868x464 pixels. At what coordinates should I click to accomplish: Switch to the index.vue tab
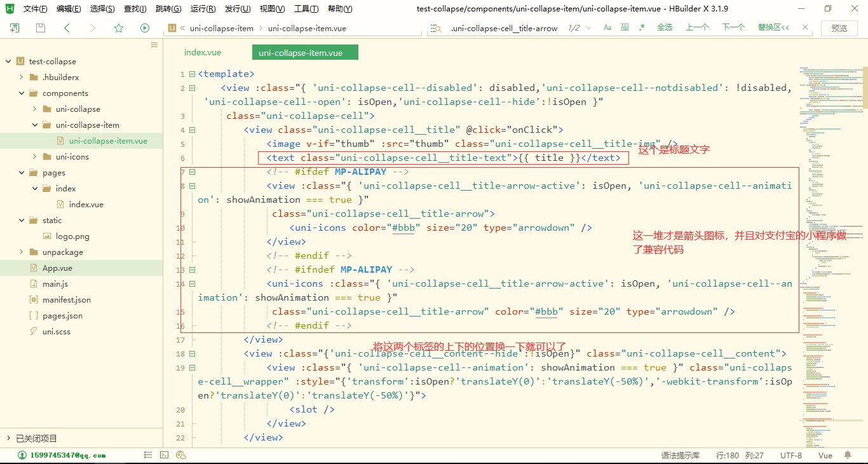click(x=202, y=52)
